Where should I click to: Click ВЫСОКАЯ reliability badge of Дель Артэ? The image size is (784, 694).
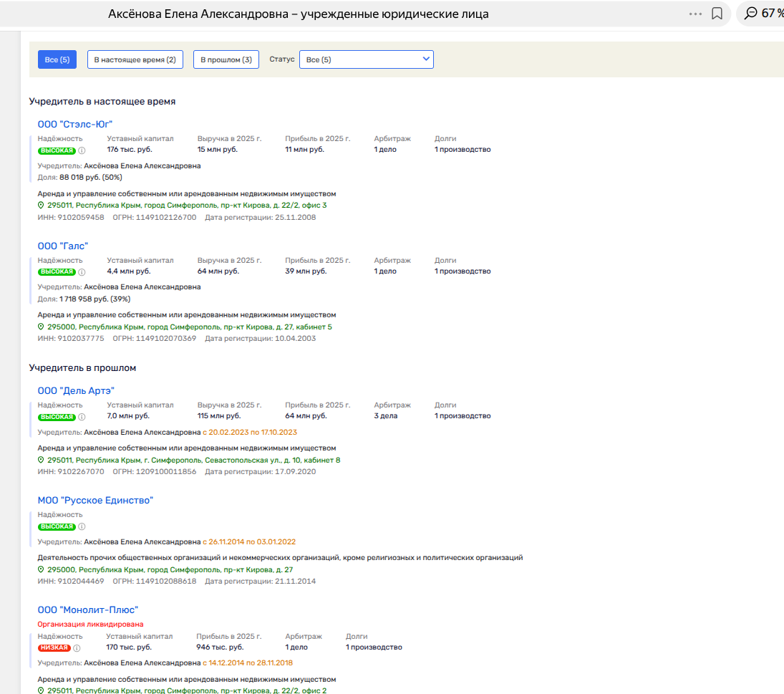(x=57, y=417)
